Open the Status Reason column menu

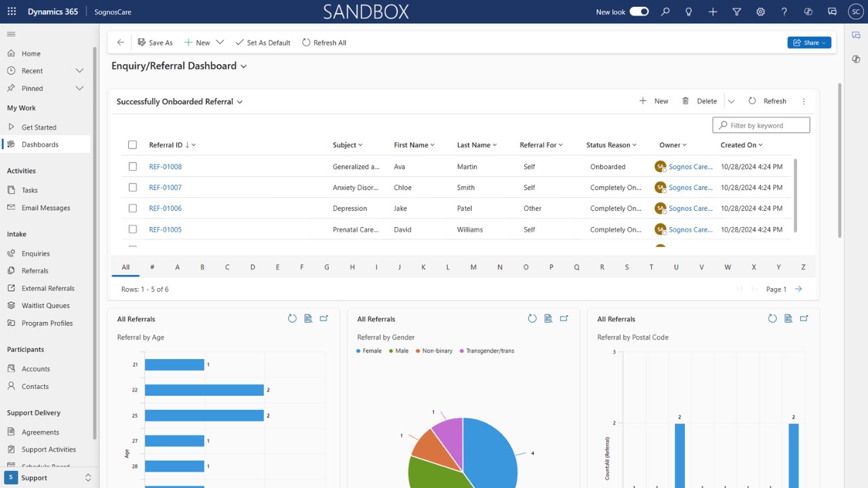tap(612, 145)
